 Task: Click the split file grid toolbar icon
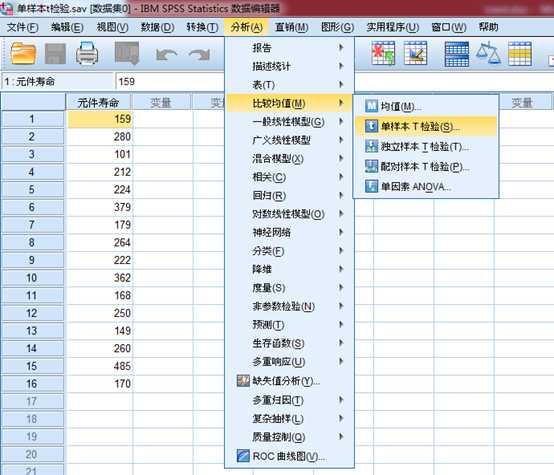(457, 54)
